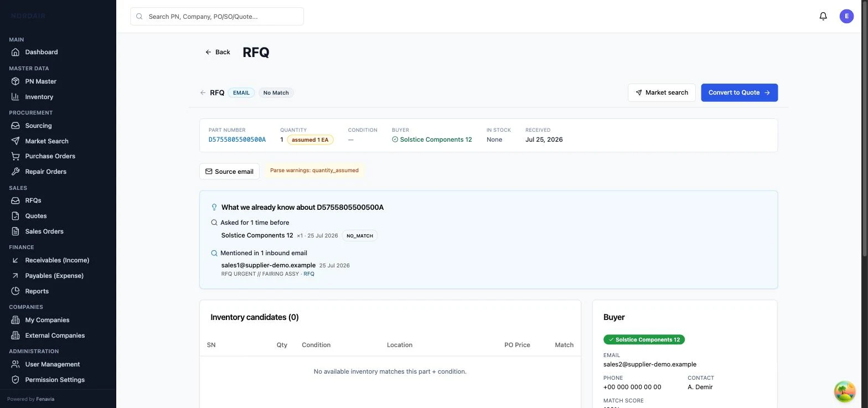Screen dimensions: 868x408
Task: Click the My Companies building icon
Action: coord(15,320)
